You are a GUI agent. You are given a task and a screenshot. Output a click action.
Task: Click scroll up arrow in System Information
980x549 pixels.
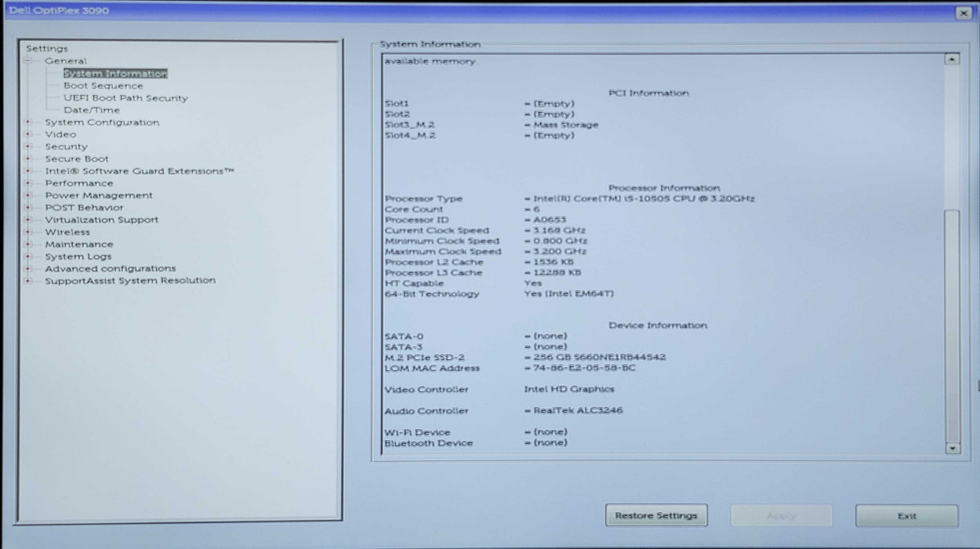pyautogui.click(x=952, y=60)
